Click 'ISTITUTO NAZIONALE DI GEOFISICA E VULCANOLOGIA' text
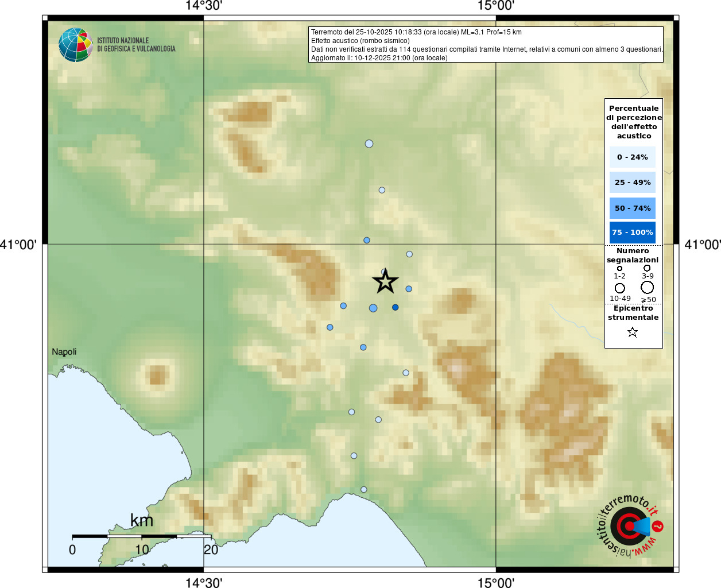The height and width of the screenshot is (588, 721). (x=136, y=45)
